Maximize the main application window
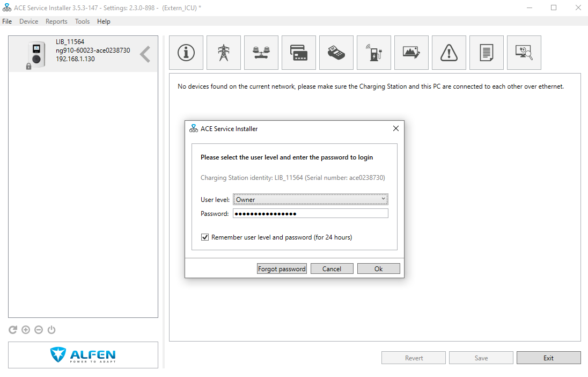 pos(554,8)
